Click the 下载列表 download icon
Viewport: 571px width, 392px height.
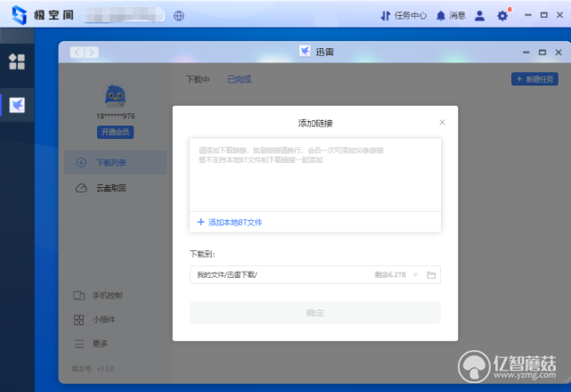81,162
